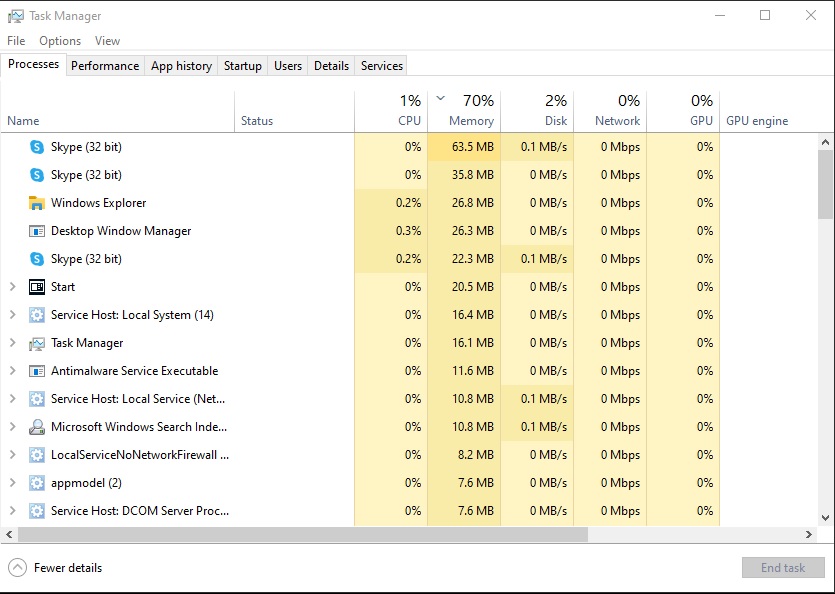Sort by the GPU column header
The width and height of the screenshot is (835, 594).
point(683,111)
